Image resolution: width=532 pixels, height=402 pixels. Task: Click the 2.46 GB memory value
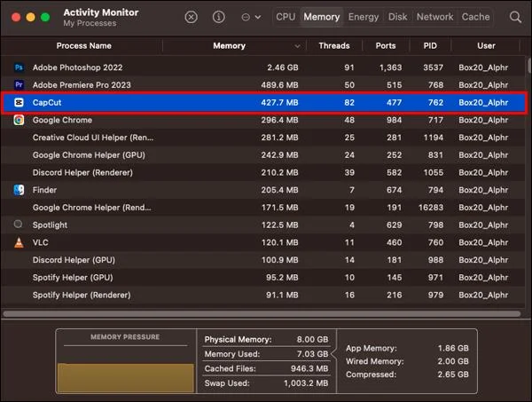pos(283,67)
